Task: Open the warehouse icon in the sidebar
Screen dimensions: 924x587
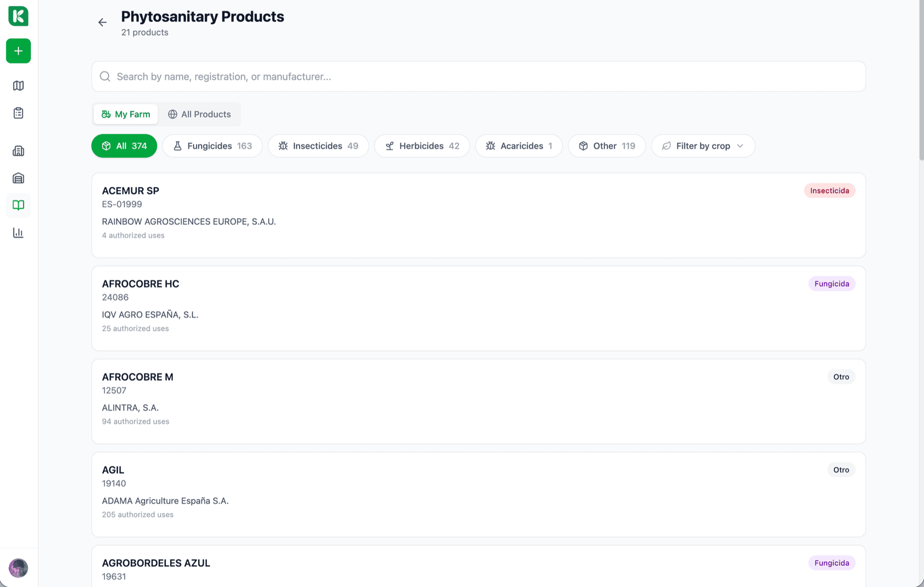Action: tap(18, 178)
